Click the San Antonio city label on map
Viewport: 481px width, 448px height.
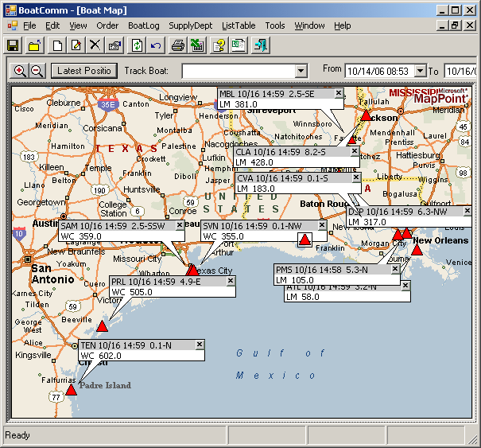[52, 274]
